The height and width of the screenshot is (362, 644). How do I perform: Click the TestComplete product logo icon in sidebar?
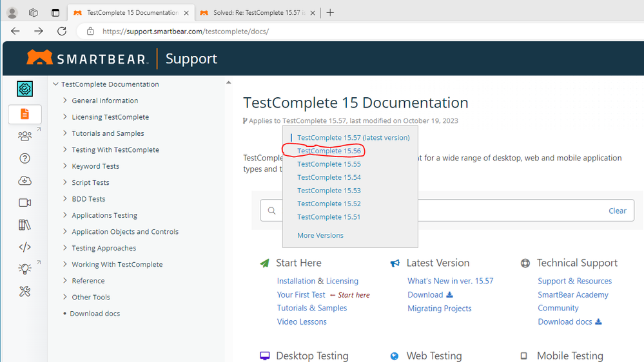[24, 89]
